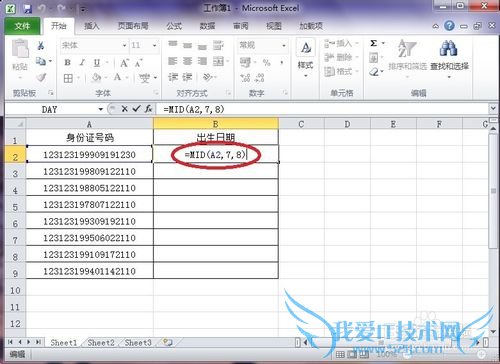Image resolution: width=500 pixels, height=364 pixels.
Task: Toggle Align Text Left
Action: point(173,61)
